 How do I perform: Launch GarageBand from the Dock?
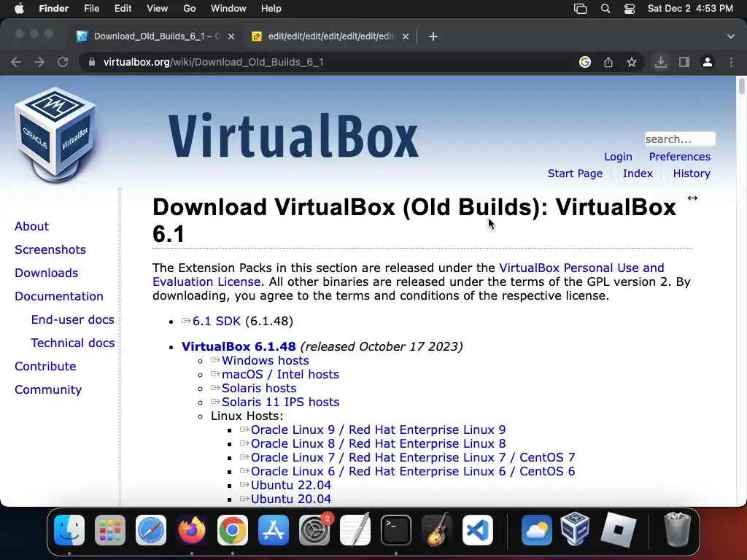pos(437,530)
